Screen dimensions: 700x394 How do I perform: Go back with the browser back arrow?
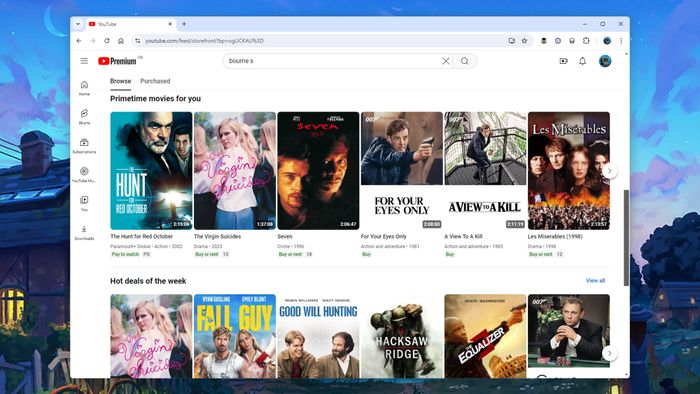79,41
